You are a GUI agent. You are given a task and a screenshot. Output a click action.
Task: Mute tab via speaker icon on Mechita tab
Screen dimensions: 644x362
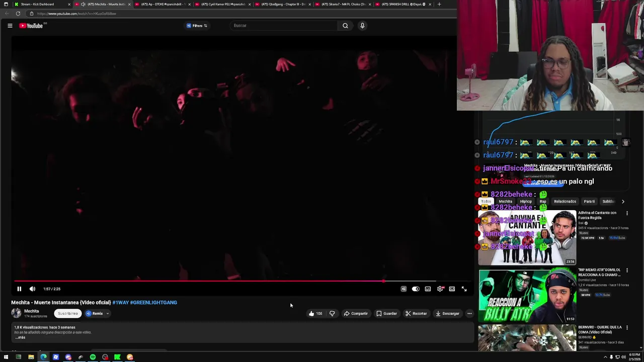[x=83, y=4]
